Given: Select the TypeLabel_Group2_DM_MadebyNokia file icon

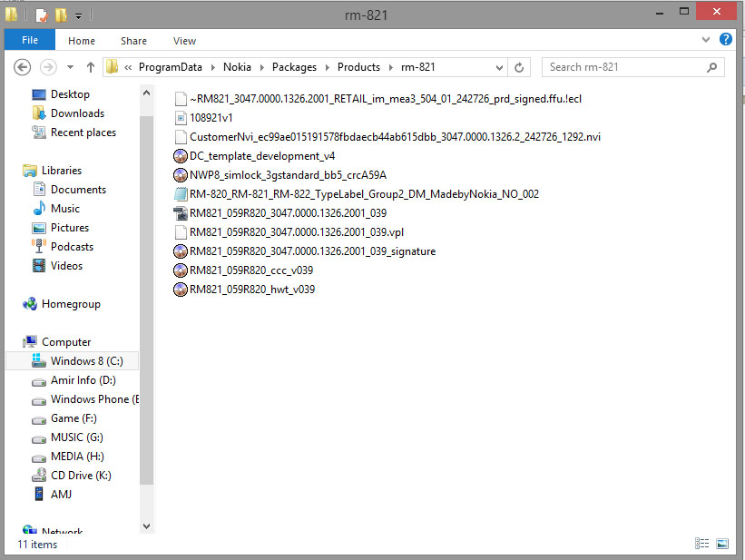Looking at the screenshot, I should click(181, 194).
